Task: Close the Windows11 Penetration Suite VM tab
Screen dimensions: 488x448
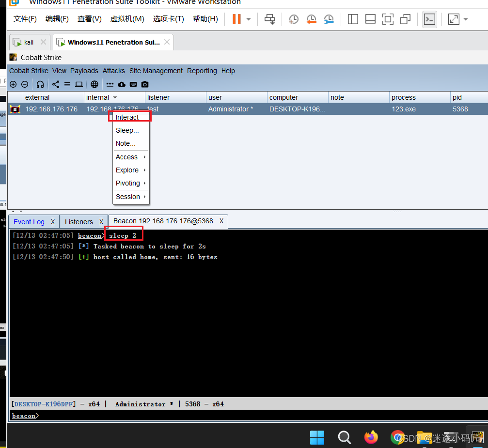Action: click(x=167, y=42)
